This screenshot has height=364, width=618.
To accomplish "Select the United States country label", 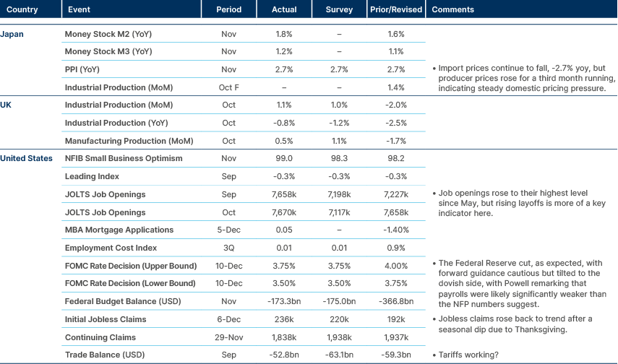I will (26, 158).
